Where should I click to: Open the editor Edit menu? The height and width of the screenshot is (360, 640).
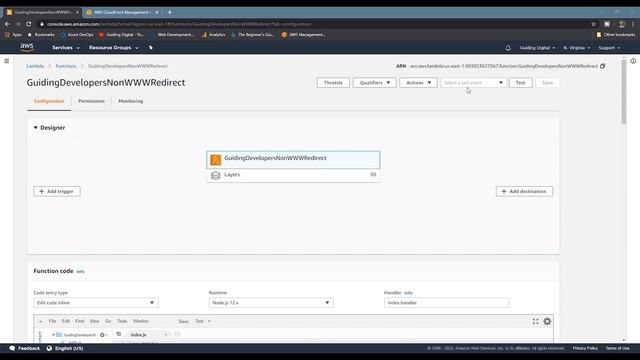(x=66, y=321)
